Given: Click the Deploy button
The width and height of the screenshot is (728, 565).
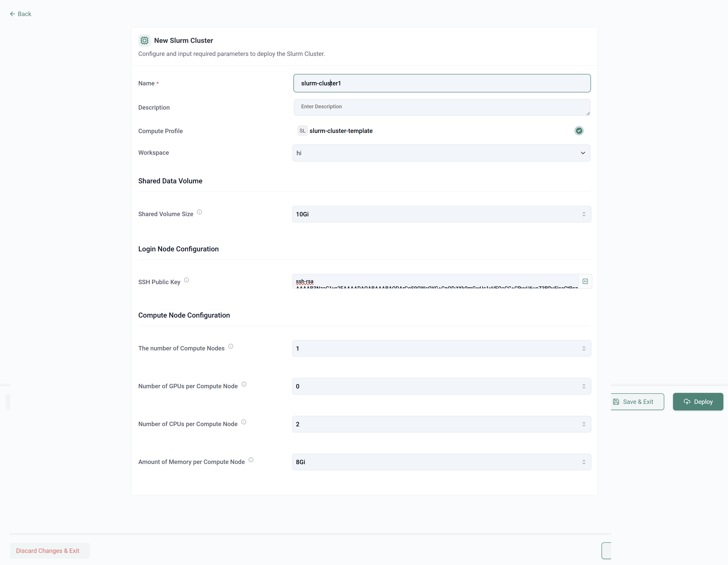Looking at the screenshot, I should pos(698,402).
